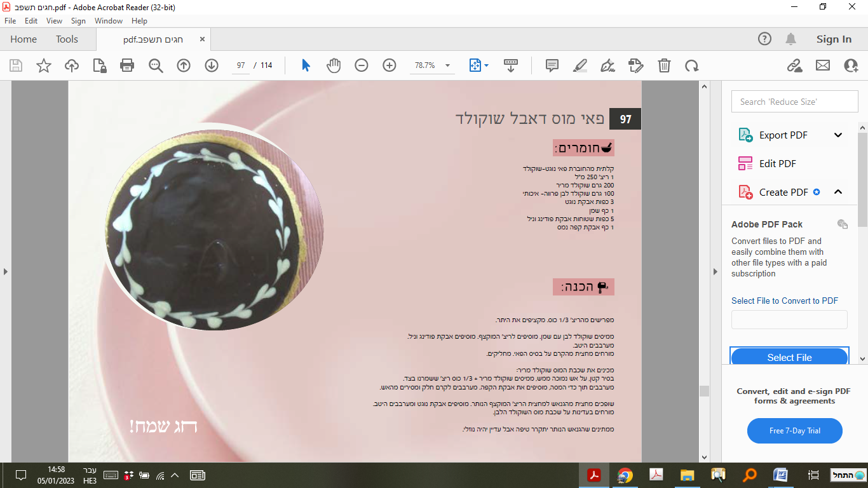Open the find text magnifier tool
Screen dimensions: 868x488
tap(156, 65)
